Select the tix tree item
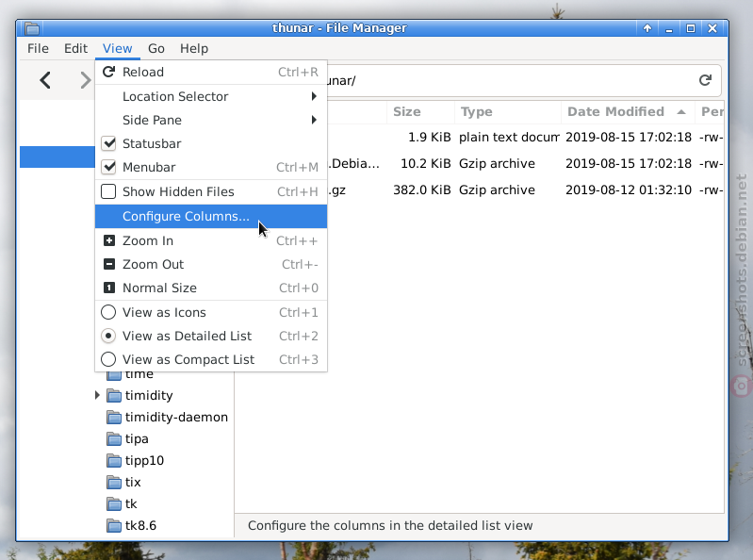Viewport: 753px width, 560px height. [x=133, y=482]
